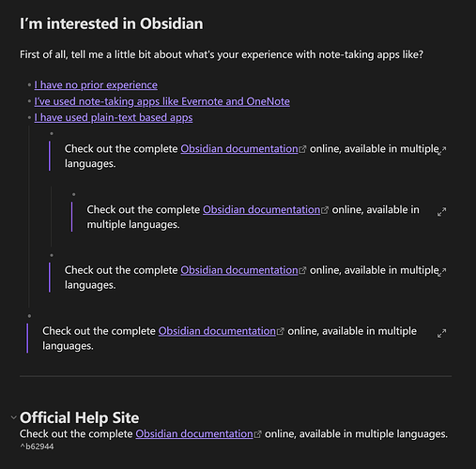Open link icon of the outermost, least indented embed
This screenshot has width=476, height=469.
pos(441,333)
